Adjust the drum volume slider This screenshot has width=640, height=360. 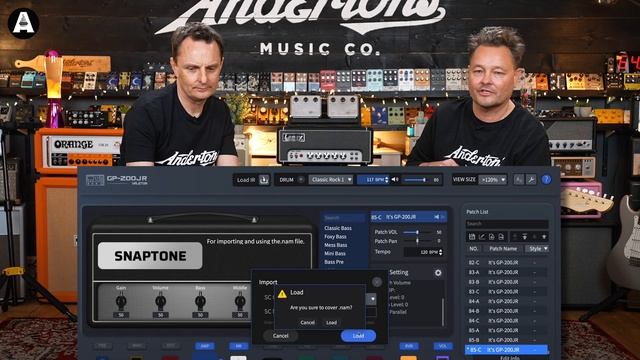(416, 180)
